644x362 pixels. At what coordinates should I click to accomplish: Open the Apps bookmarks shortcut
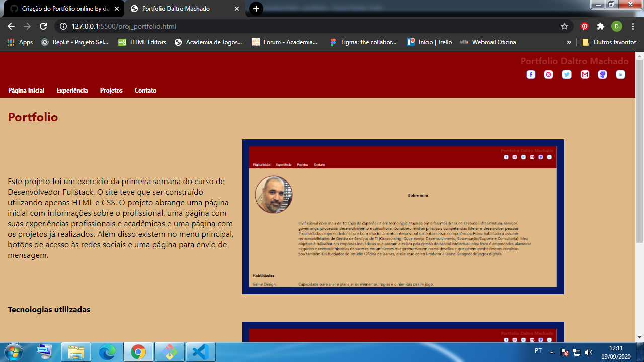(20, 42)
